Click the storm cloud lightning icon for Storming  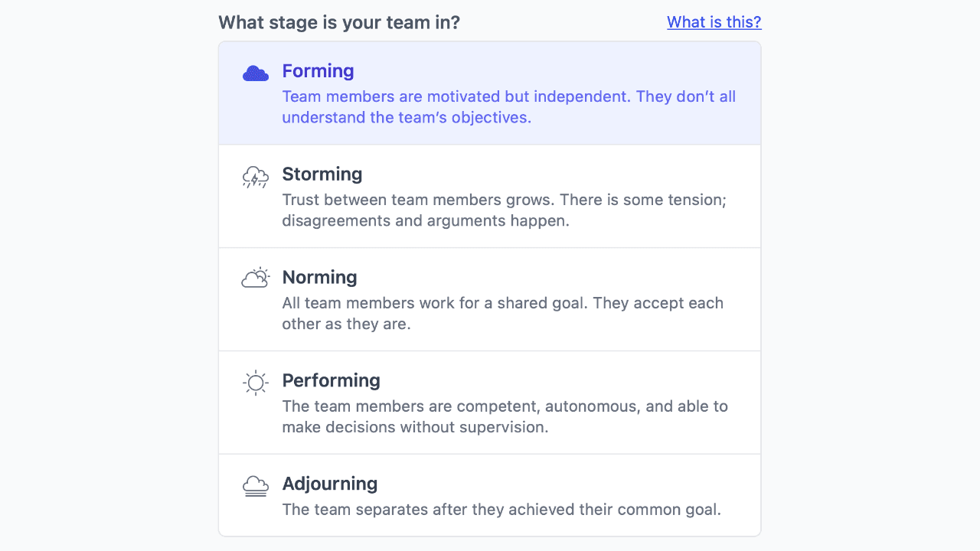pos(255,176)
